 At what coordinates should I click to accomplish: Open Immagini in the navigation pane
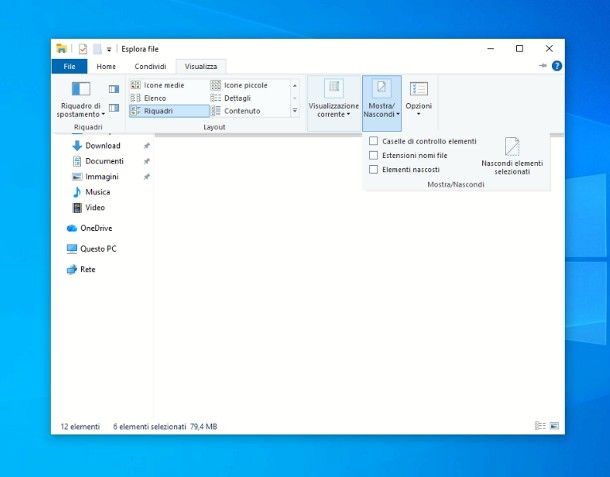(95, 177)
